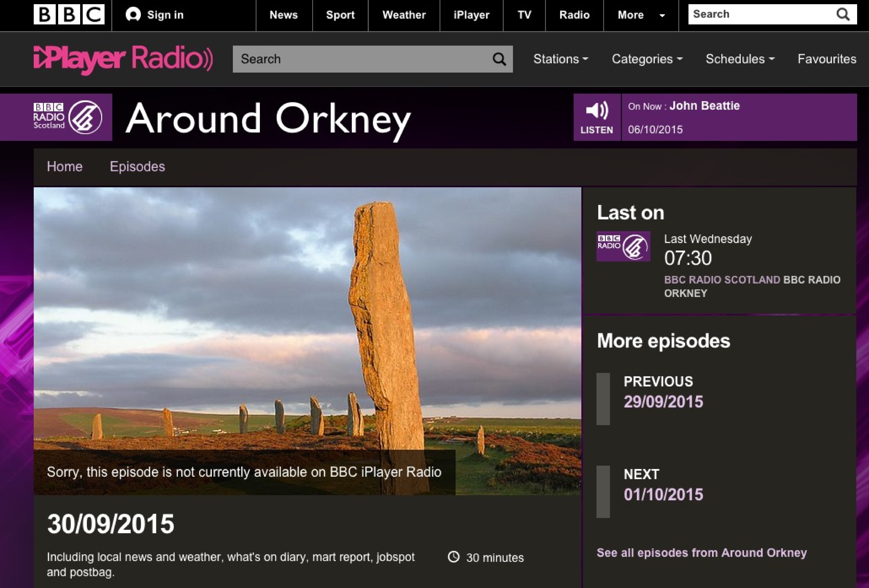869x588 pixels.
Task: Go to News in the top bar
Action: [x=284, y=15]
